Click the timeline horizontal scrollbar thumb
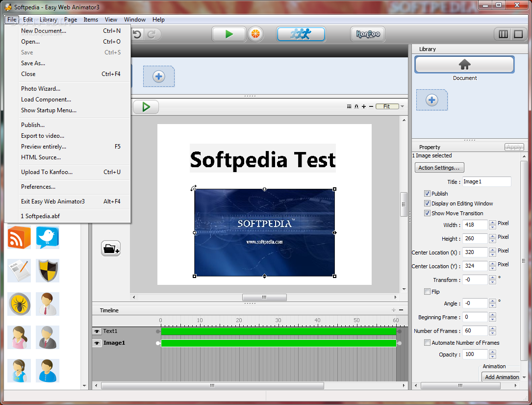This screenshot has width=532, height=405. [212, 386]
